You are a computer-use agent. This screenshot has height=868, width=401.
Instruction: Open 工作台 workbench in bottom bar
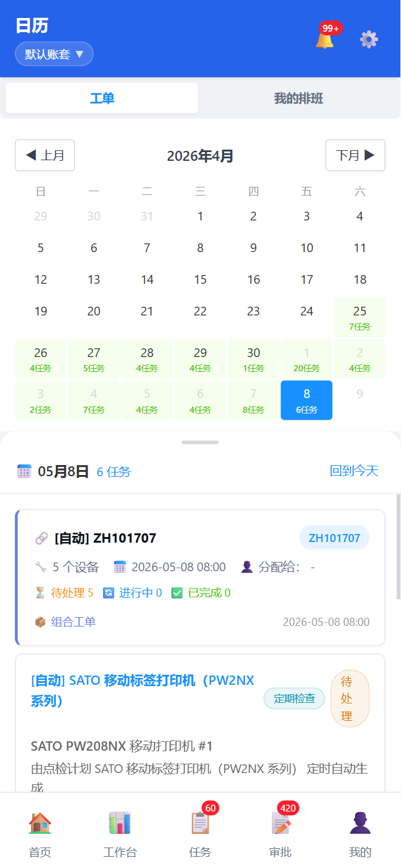pos(120,834)
